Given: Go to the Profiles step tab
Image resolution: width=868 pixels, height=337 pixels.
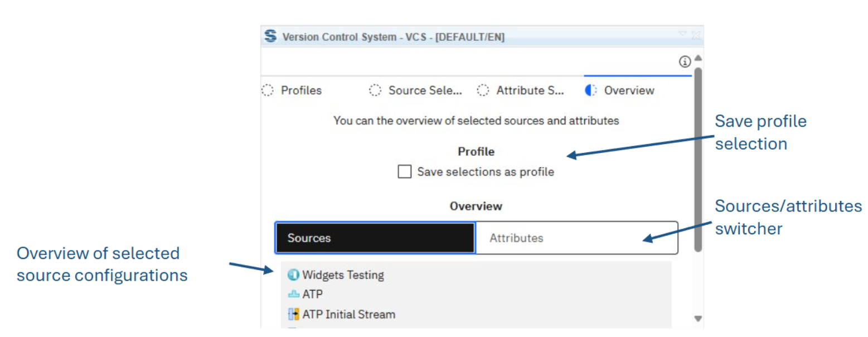Looking at the screenshot, I should coord(301,90).
